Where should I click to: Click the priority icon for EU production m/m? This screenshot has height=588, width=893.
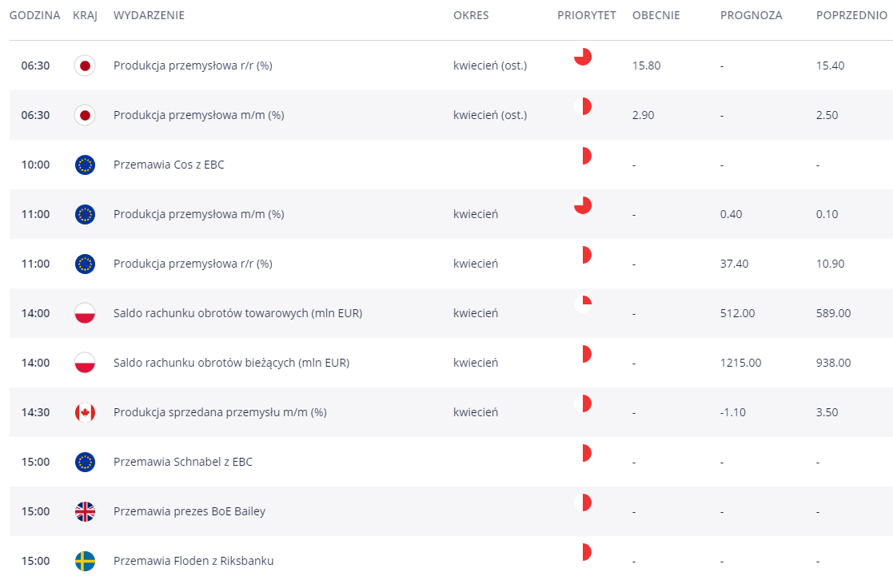(x=583, y=205)
